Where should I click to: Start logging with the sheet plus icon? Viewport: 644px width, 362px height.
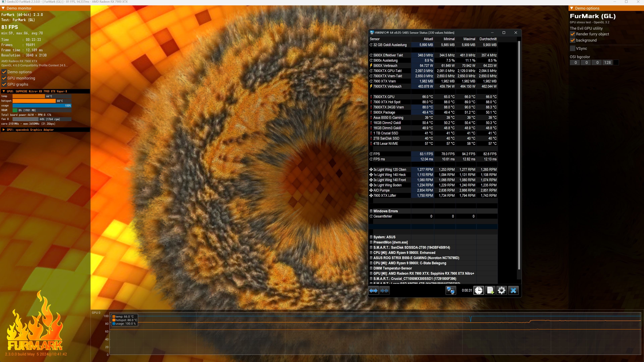(x=490, y=291)
